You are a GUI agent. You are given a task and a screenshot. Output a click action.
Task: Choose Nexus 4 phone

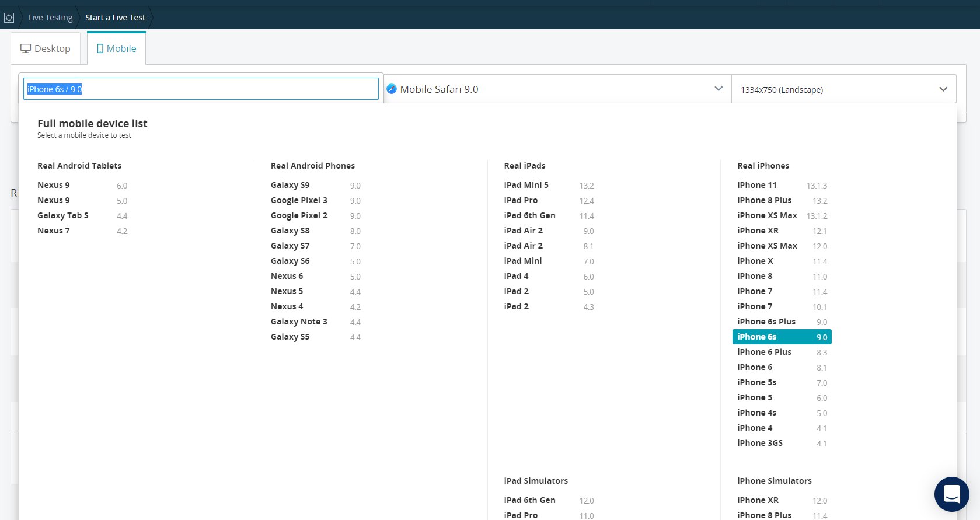tap(316, 306)
